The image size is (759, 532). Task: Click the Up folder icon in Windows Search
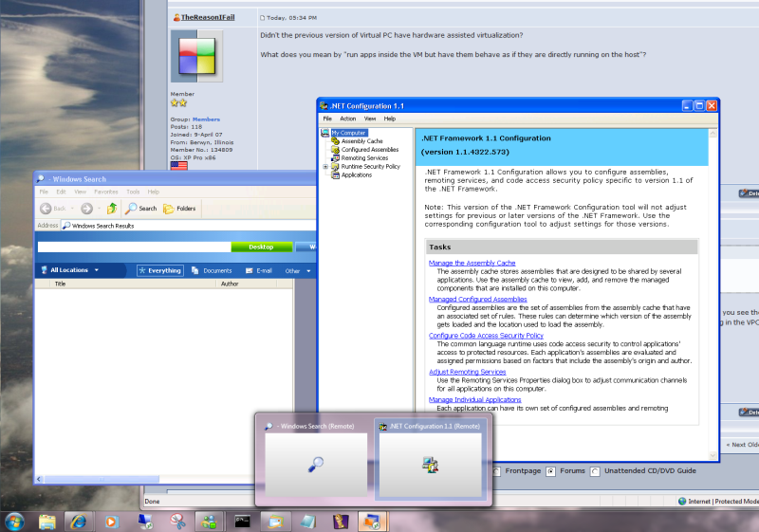coord(112,209)
